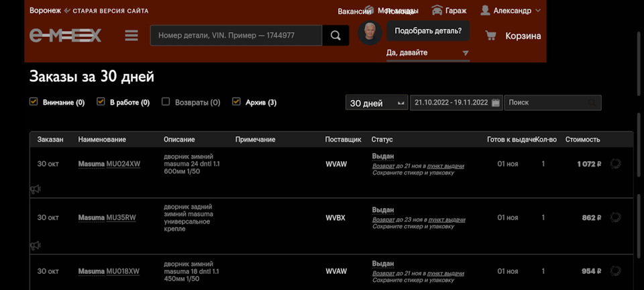Expand the Да, давайте dropdown
Image resolution: width=644 pixels, height=290 pixels.
(x=427, y=53)
